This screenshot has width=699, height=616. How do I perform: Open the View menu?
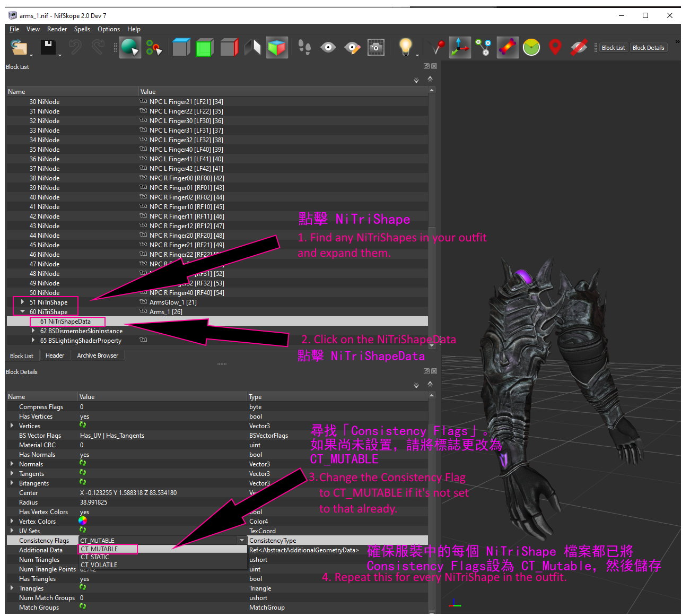pyautogui.click(x=33, y=29)
